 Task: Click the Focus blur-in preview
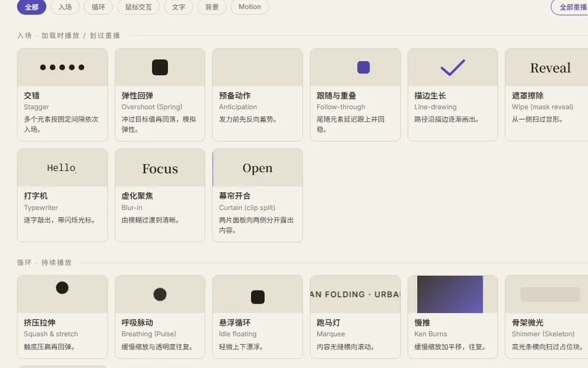pos(160,167)
